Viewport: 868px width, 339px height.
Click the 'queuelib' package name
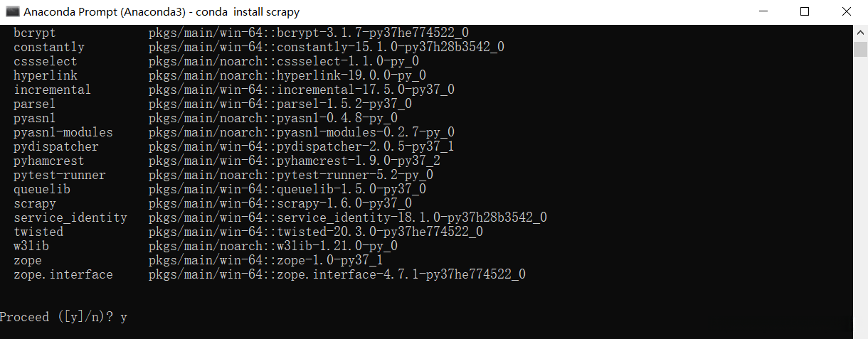(x=42, y=189)
